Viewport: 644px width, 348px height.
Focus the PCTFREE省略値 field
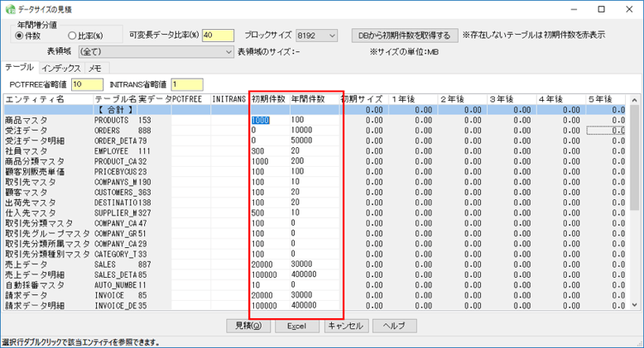coord(87,84)
